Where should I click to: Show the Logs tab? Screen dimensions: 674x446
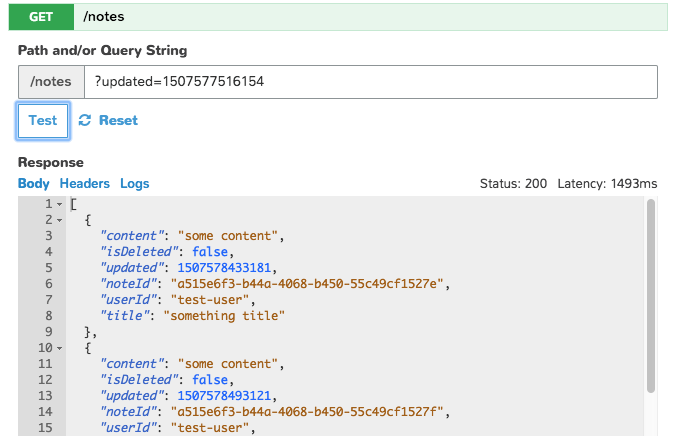click(x=134, y=184)
